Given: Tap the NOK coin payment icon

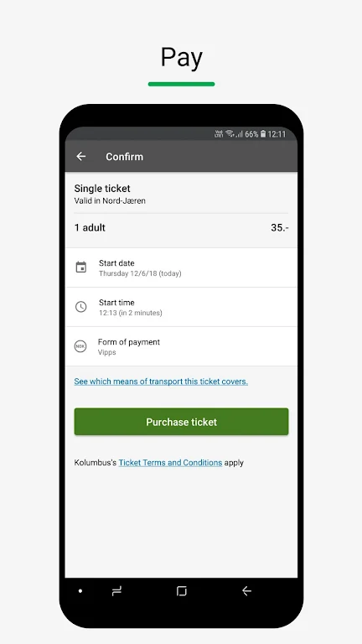Looking at the screenshot, I should pos(80,346).
